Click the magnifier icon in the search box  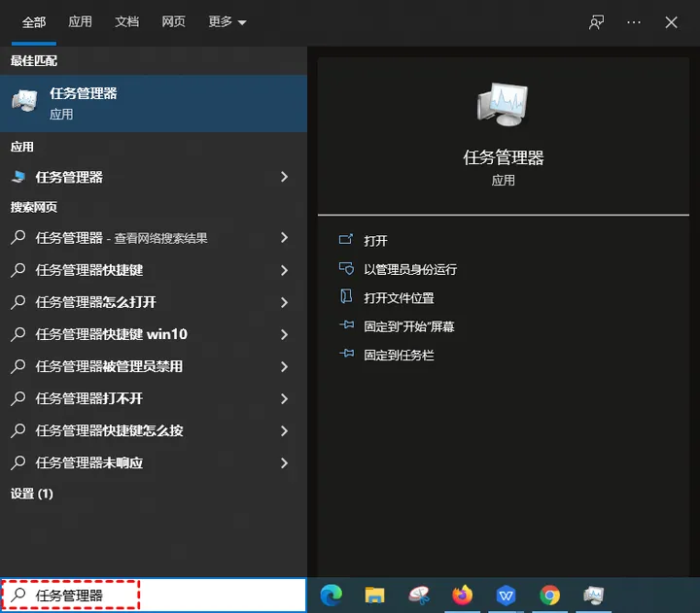pos(17,595)
